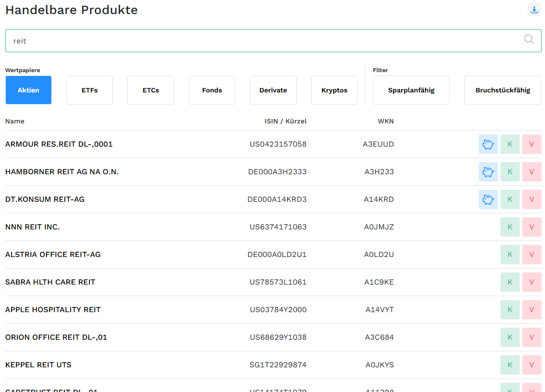Click red V sell icon for ALSTRIA OFFICE
The image size is (545, 392).
click(531, 255)
